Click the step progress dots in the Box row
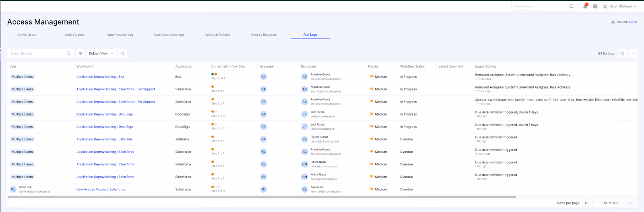This screenshot has height=212, width=644. [x=214, y=74]
